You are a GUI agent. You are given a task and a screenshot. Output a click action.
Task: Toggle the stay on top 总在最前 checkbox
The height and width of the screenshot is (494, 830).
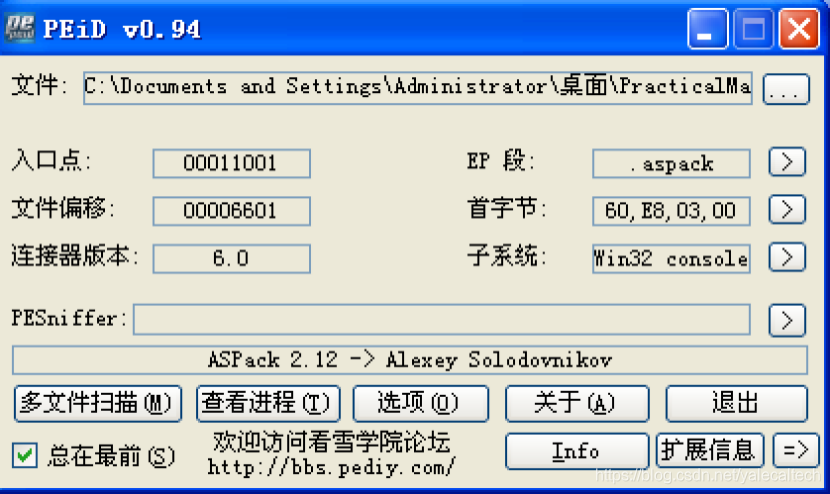click(24, 455)
